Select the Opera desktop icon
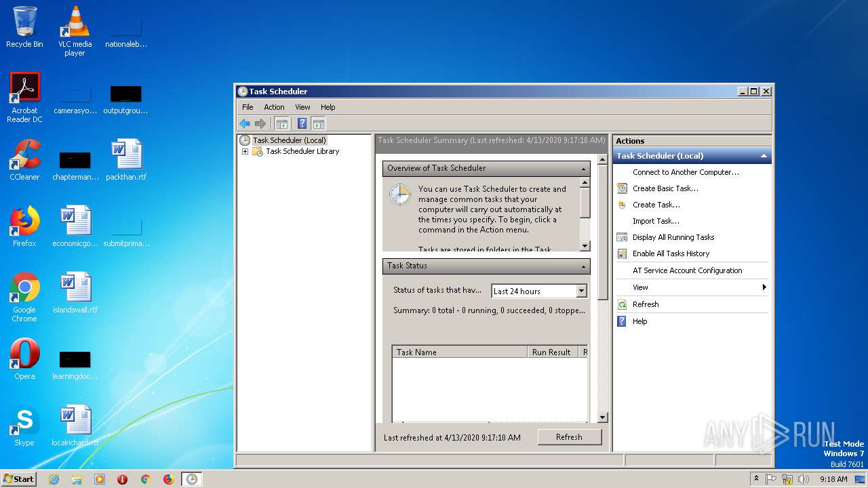 24,359
